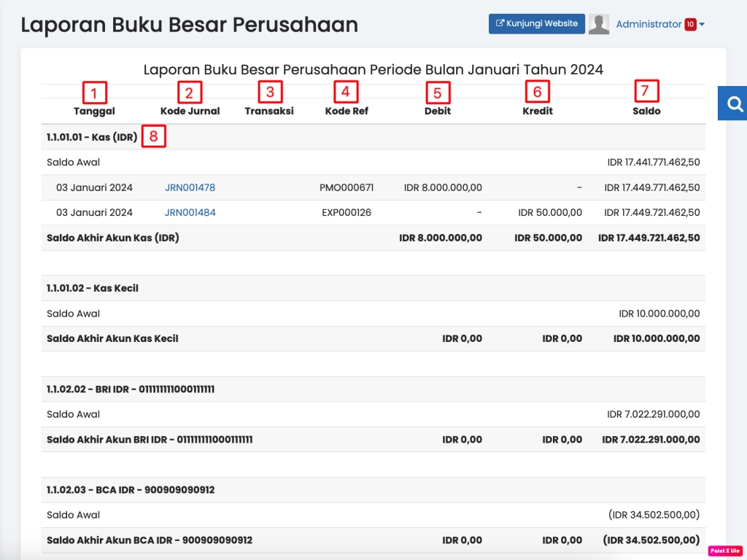Click reference code EXP000126
The width and height of the screenshot is (747, 560).
coord(347,213)
